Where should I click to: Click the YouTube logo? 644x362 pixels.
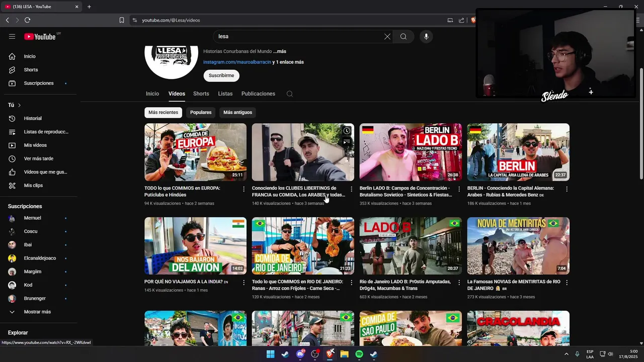point(41,36)
